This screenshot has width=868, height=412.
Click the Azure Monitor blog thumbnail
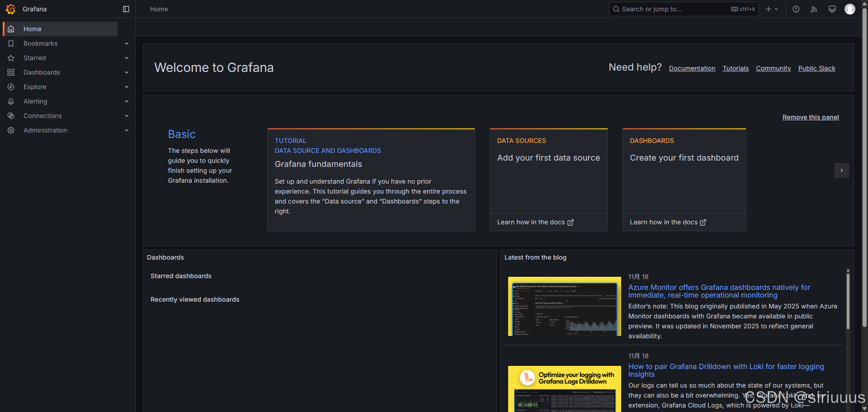click(x=565, y=306)
